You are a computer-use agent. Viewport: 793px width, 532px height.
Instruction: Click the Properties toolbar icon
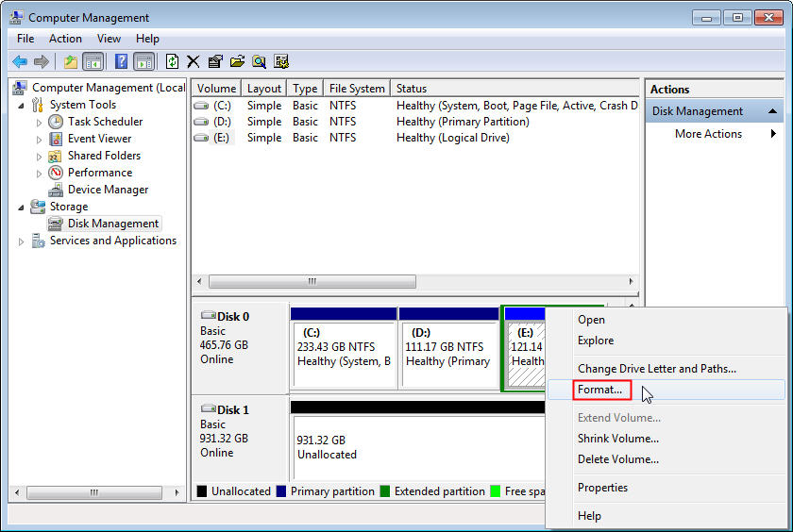215,61
